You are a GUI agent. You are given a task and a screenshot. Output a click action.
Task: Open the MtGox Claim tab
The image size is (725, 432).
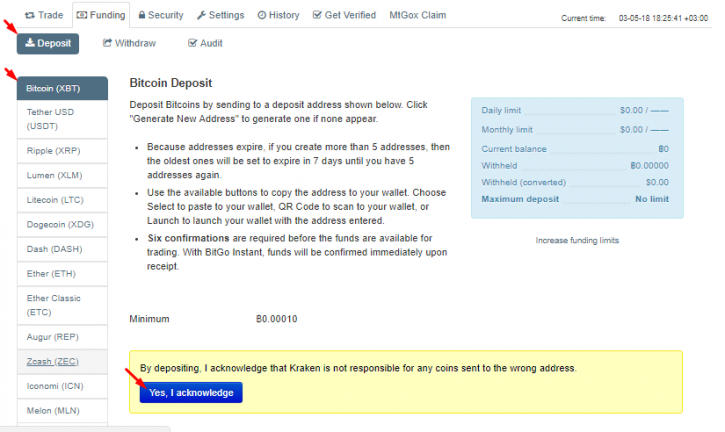[x=418, y=15]
